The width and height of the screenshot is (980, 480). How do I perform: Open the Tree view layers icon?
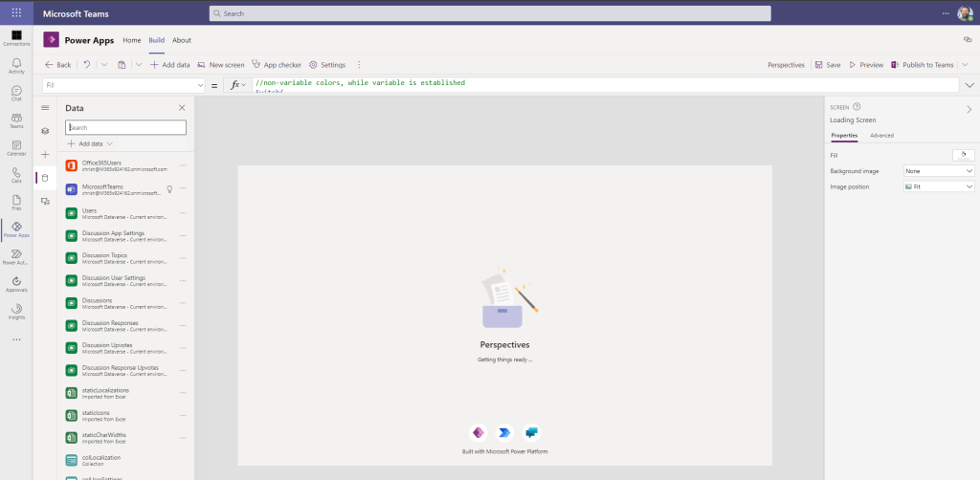coord(45,130)
